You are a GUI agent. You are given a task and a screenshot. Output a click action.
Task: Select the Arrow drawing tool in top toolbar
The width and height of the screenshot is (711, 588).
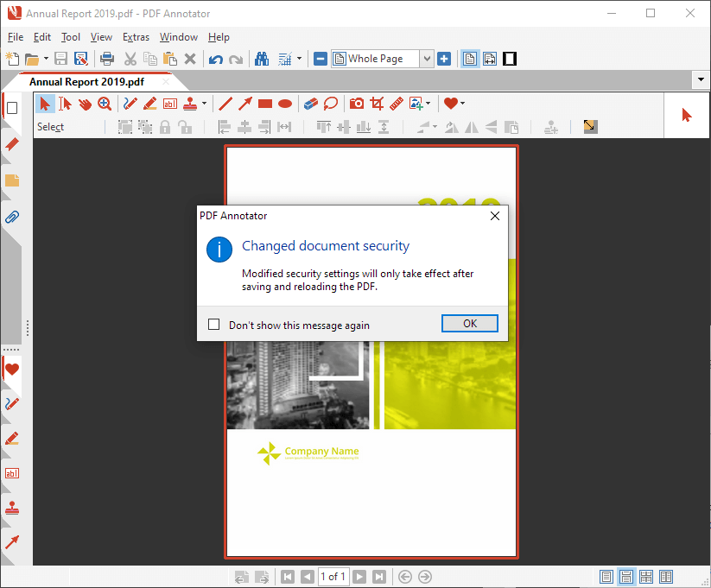245,104
